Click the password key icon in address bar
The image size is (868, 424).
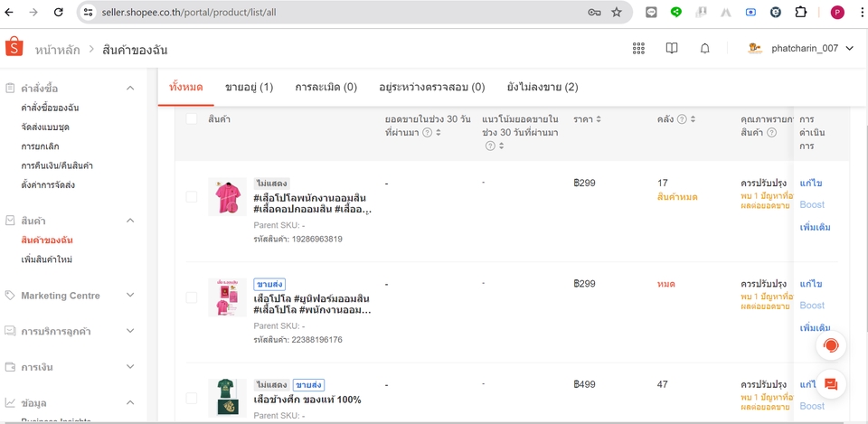click(x=595, y=12)
